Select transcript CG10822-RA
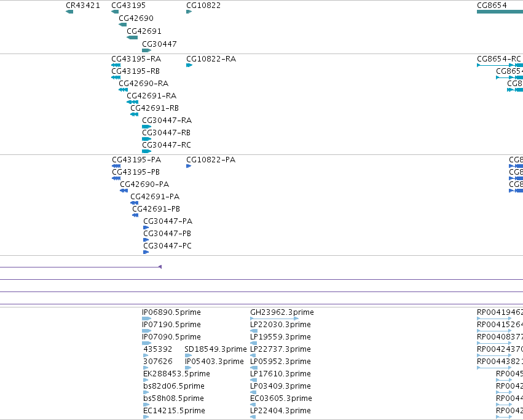Screen dimensions: 523x420 (189, 65)
